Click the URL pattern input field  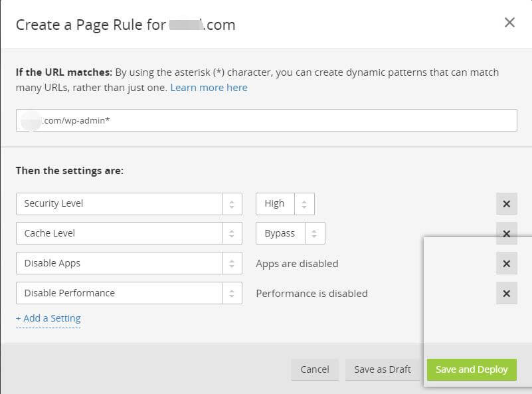266,121
